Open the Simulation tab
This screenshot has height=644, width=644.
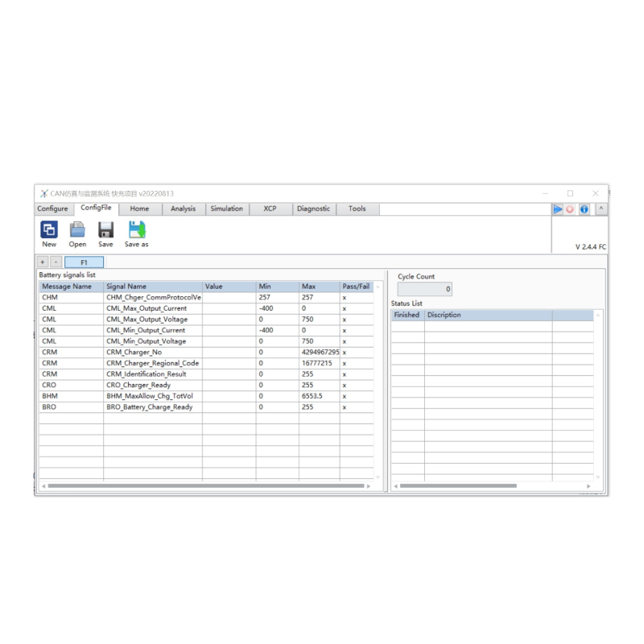[x=226, y=209]
